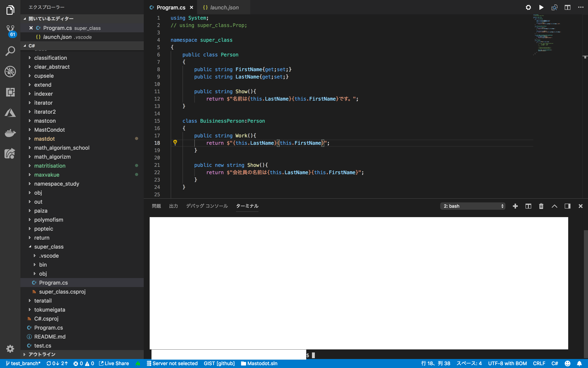Move panel to the right side
The width and height of the screenshot is (588, 368).
(x=568, y=206)
